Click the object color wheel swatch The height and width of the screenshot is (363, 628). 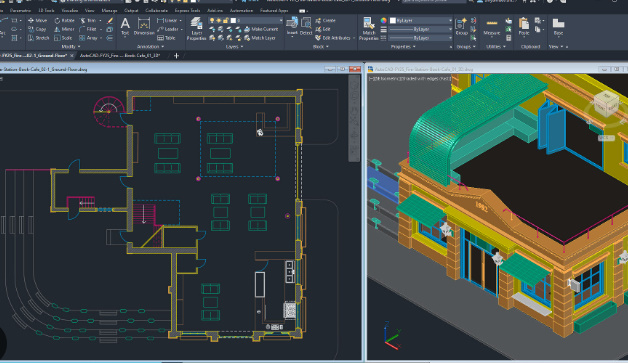(384, 20)
